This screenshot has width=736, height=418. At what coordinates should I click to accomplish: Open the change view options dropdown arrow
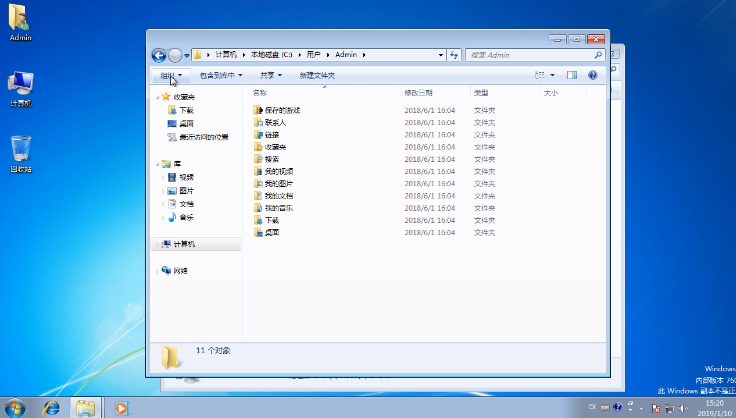tap(552, 75)
